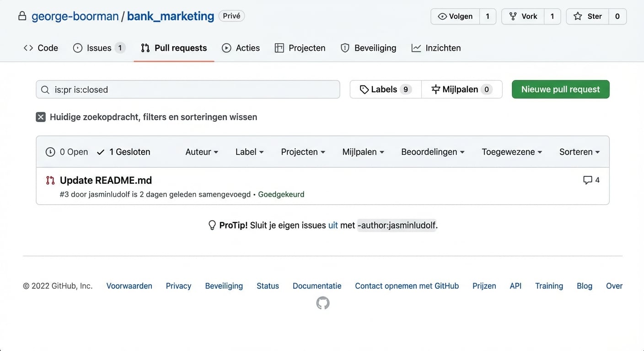
Task: Click the Mijlpalen counter badge
Action: point(486,89)
